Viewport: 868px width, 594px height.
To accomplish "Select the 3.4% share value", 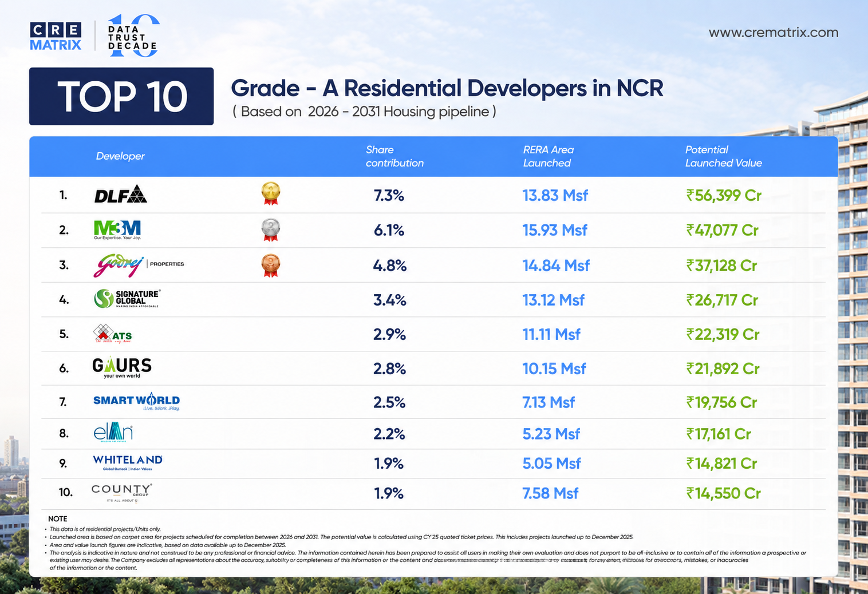I will pyautogui.click(x=389, y=300).
